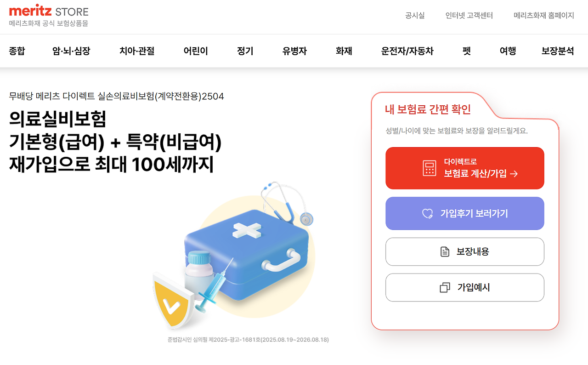This screenshot has height=365, width=588.
Task: Select the 어린이 insurance menu
Action: [195, 51]
